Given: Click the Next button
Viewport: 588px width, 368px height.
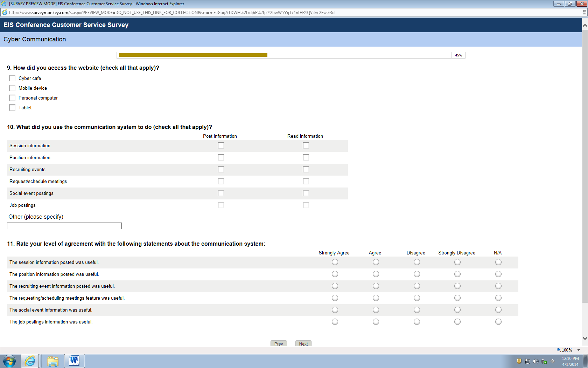Looking at the screenshot, I should coord(303,343).
